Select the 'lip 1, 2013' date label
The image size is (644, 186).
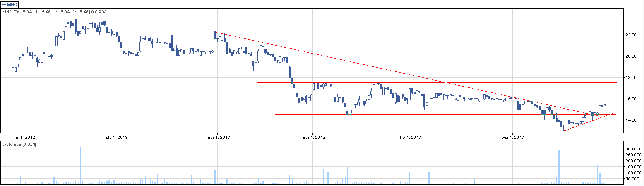click(410, 137)
